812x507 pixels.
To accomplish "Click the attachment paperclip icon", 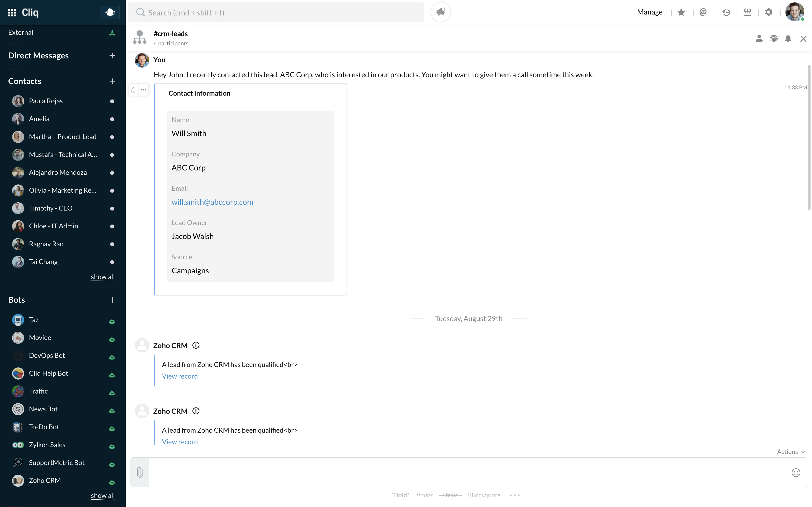I will pos(140,472).
